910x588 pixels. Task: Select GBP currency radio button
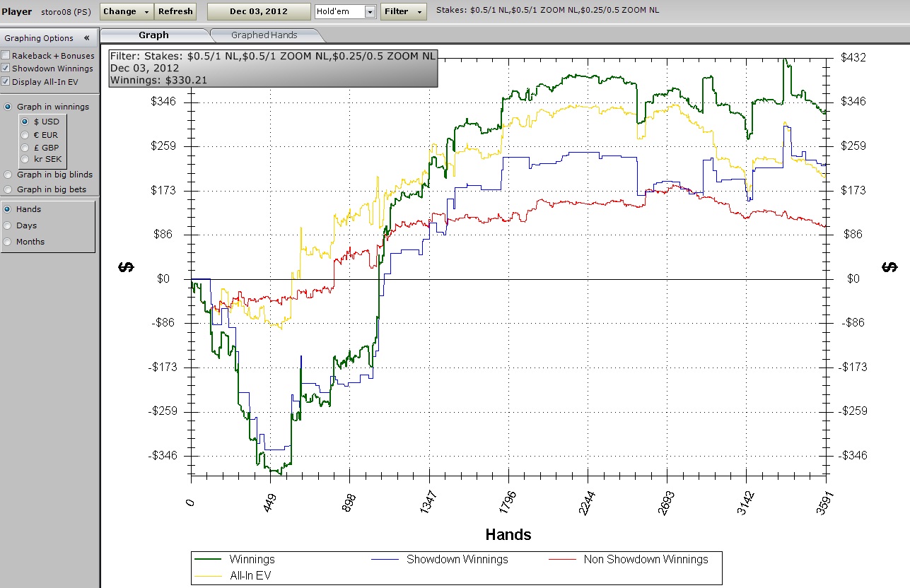[25, 148]
